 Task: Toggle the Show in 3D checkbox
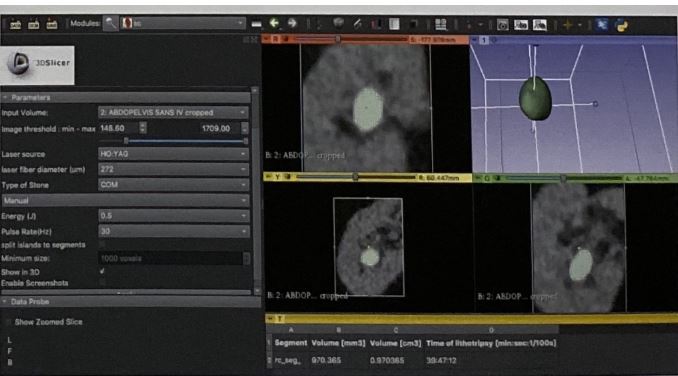102,271
